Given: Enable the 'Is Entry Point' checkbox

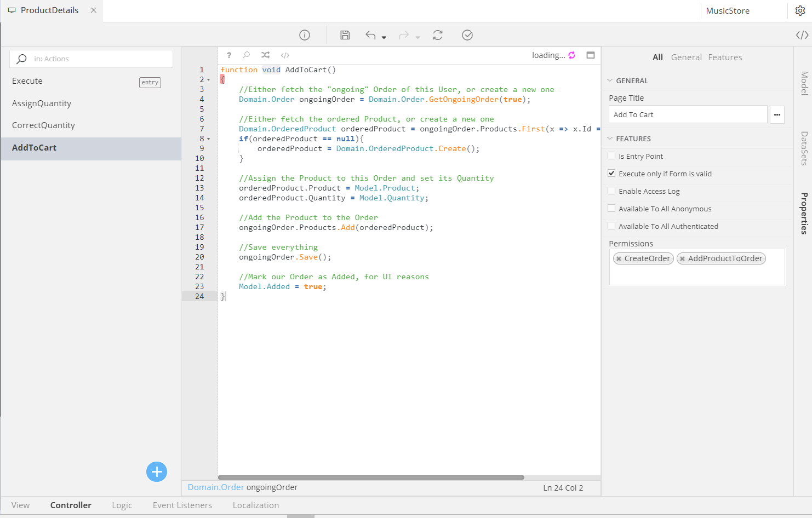Looking at the screenshot, I should pyautogui.click(x=611, y=156).
